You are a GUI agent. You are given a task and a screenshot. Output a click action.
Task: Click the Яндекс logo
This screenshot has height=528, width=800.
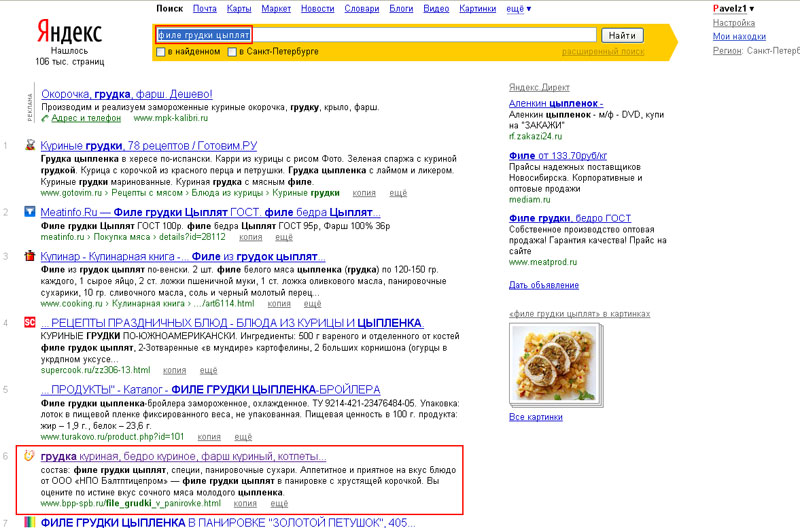[x=69, y=32]
